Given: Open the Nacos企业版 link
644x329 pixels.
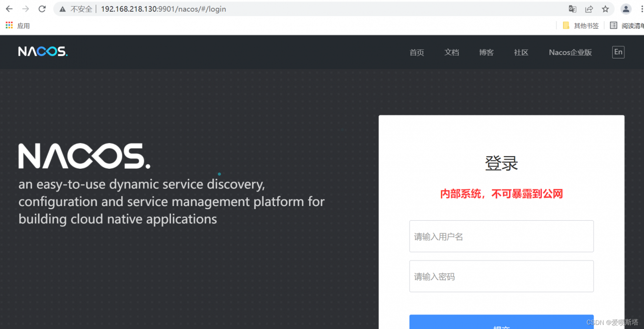Looking at the screenshot, I should coord(570,52).
